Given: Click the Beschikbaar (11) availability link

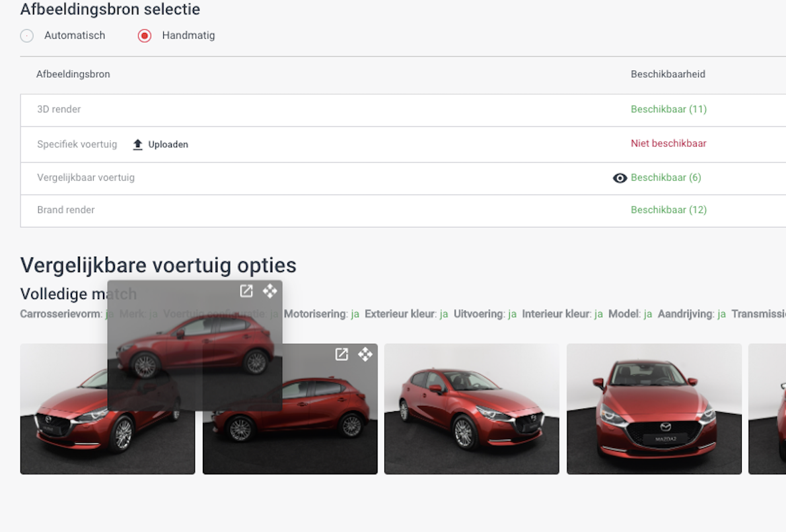Looking at the screenshot, I should tap(668, 110).
